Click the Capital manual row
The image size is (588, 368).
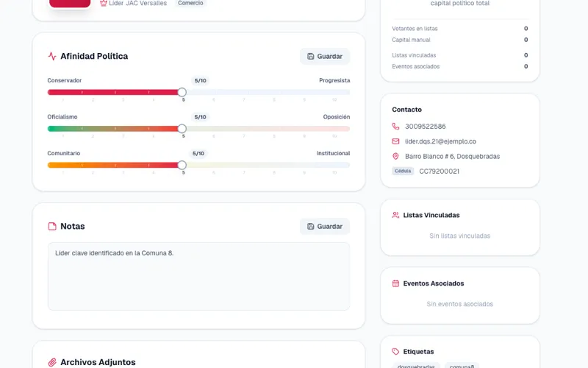pyautogui.click(x=460, y=40)
